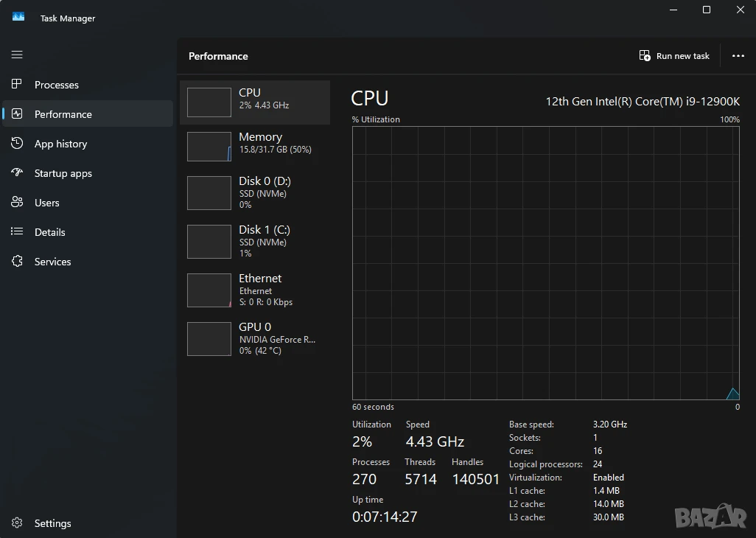756x538 pixels.
Task: Open the Startup apps gauge icon
Action: pyautogui.click(x=17, y=172)
